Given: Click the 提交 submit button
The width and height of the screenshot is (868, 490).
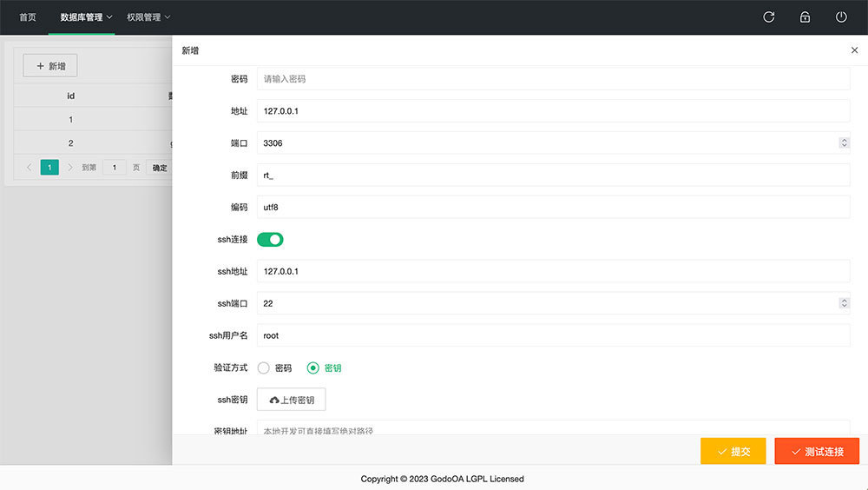Looking at the screenshot, I should 733,451.
